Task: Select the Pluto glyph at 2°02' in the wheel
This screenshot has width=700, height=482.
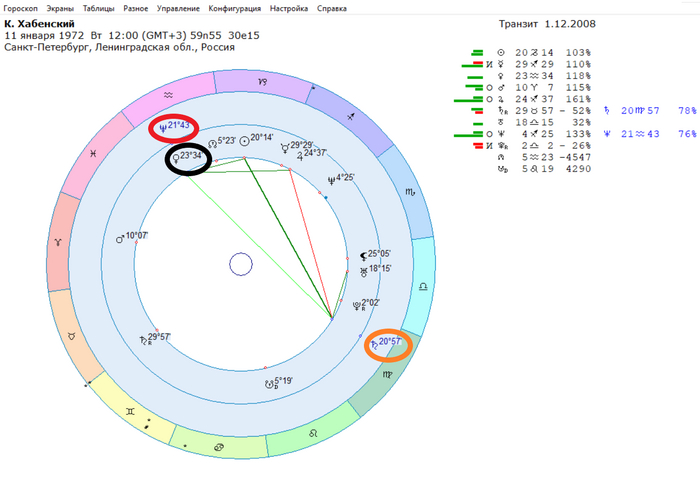Action: point(357,306)
